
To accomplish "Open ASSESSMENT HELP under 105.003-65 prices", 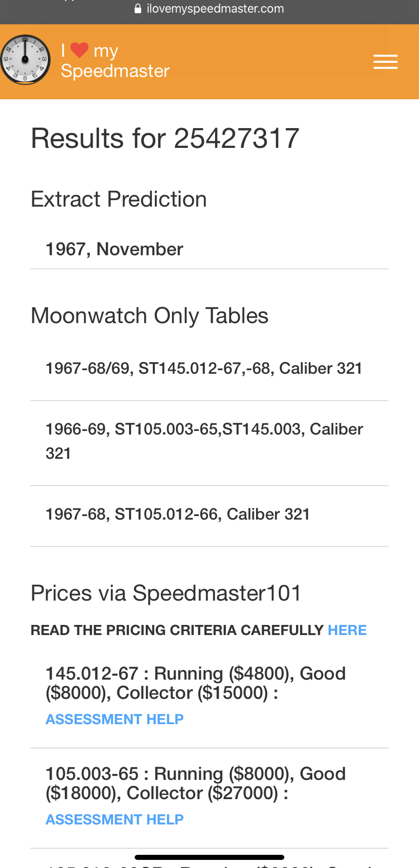I will click(114, 819).
